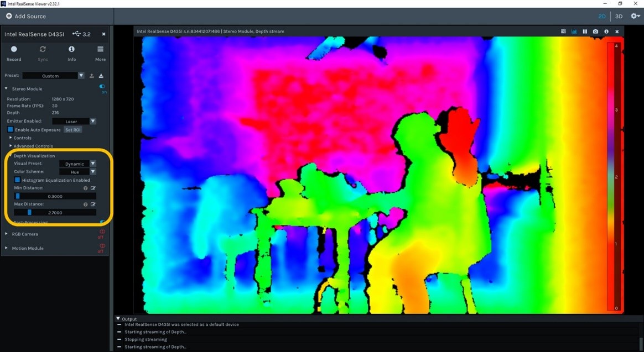
Task: Enable the RGB Camera toggle
Action: tap(102, 232)
